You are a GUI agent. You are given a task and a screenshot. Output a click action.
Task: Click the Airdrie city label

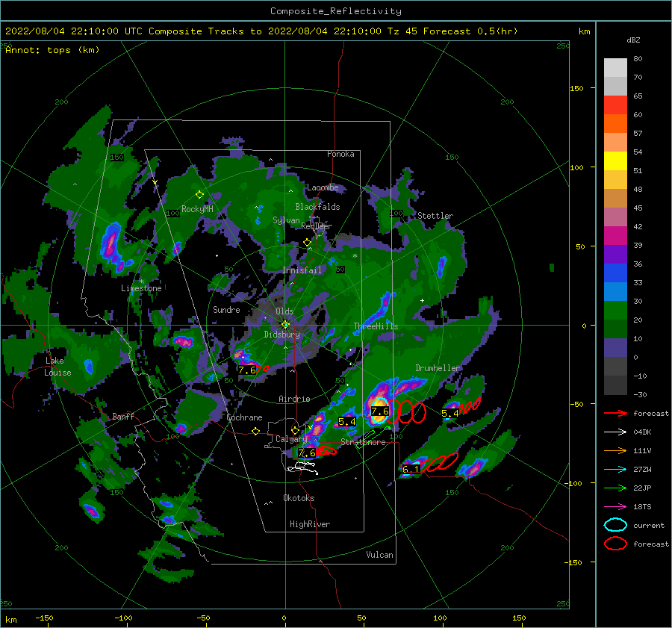294,399
